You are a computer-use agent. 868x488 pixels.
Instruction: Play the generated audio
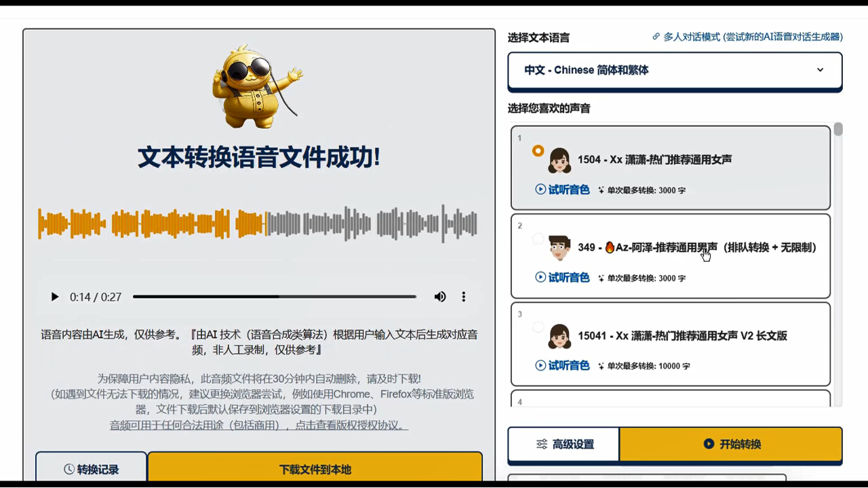[55, 297]
